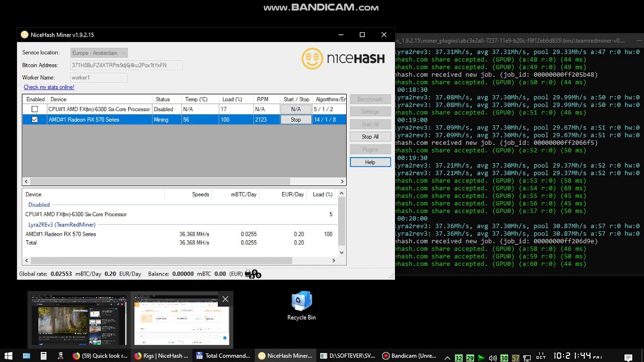Click the Stop All button
Image resolution: width=644 pixels, height=362 pixels.
(x=370, y=137)
